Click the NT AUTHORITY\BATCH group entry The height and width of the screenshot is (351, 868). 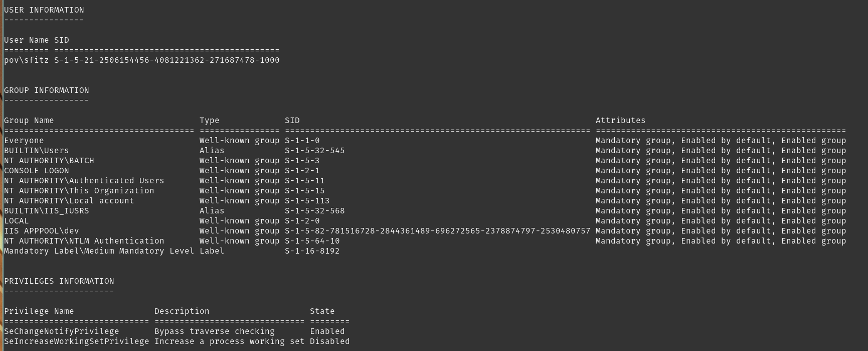pos(49,161)
